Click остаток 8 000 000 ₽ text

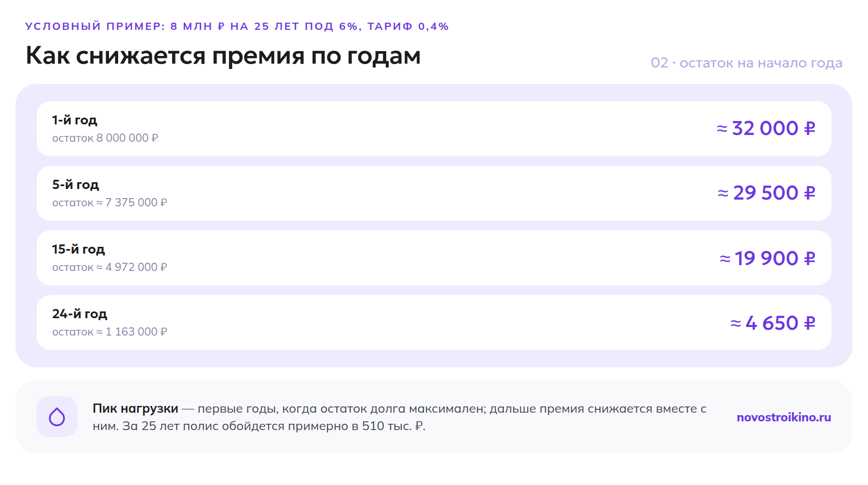105,138
